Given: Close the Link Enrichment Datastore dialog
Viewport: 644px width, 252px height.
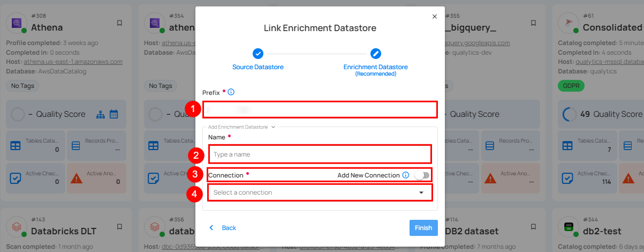Looking at the screenshot, I should point(434,17).
